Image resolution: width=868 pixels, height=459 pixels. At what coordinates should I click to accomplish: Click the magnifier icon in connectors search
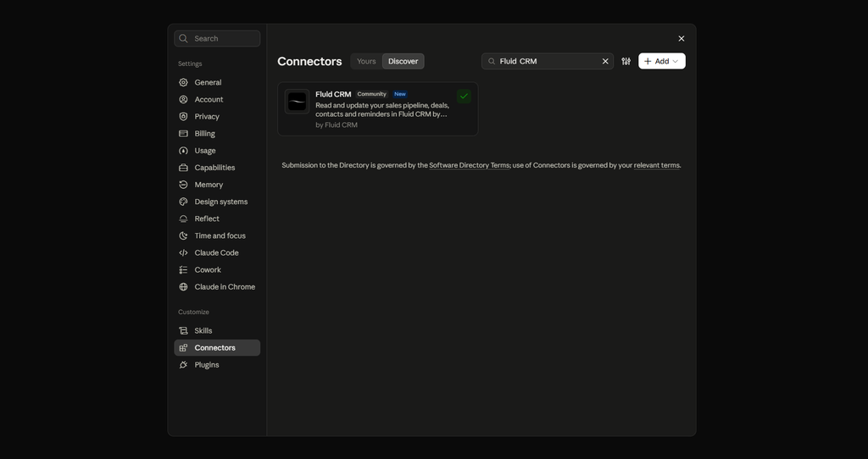pos(492,61)
